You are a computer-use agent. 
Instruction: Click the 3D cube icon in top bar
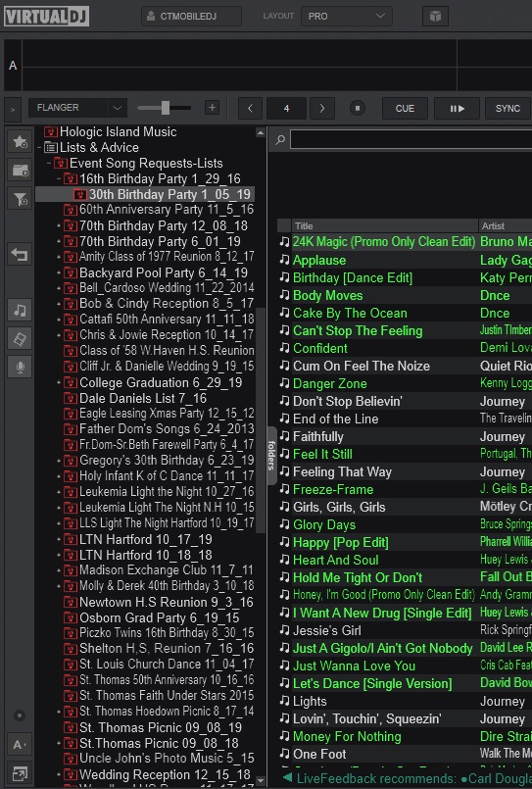[x=435, y=16]
